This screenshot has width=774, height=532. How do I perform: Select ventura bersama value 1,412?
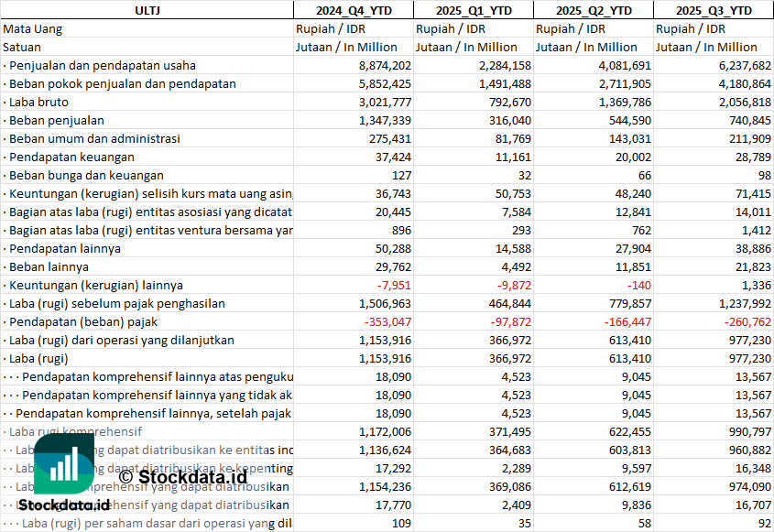click(x=758, y=230)
